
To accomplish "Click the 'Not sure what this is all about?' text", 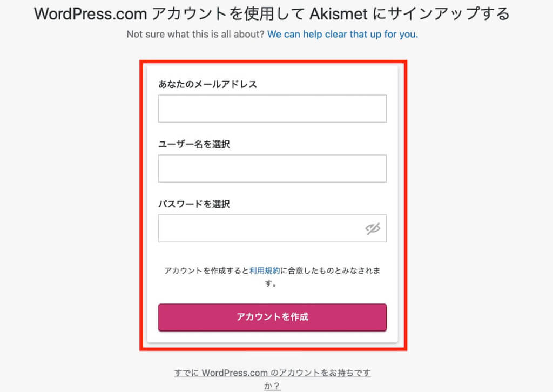I will 195,34.
